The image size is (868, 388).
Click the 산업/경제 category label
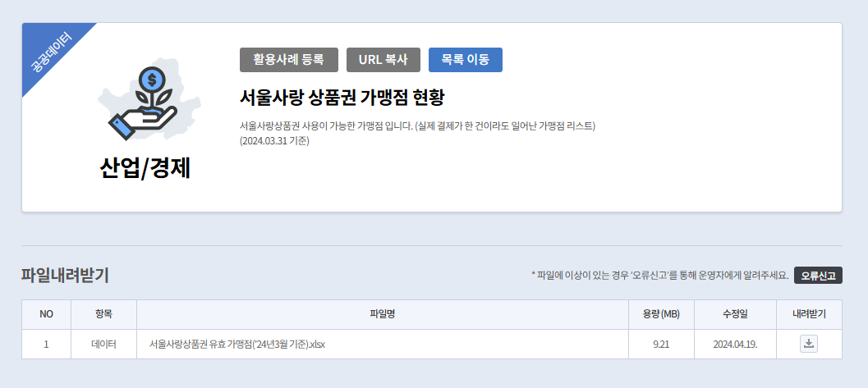click(x=145, y=169)
